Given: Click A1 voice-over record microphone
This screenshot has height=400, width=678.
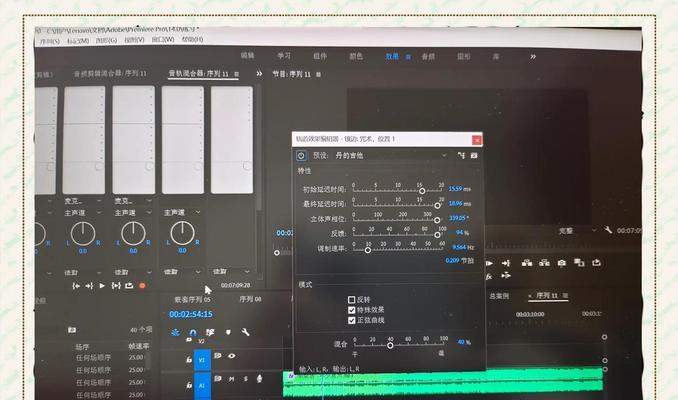Looking at the screenshot, I should [259, 379].
